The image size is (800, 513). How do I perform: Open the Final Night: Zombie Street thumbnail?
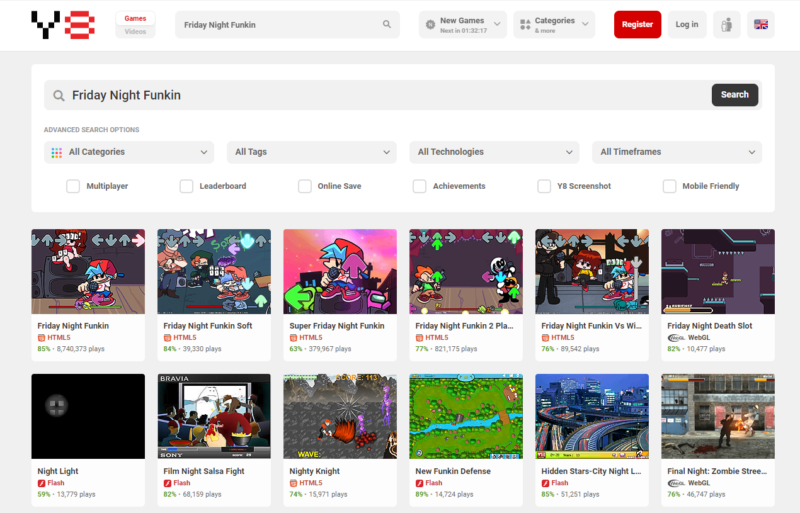coord(718,417)
